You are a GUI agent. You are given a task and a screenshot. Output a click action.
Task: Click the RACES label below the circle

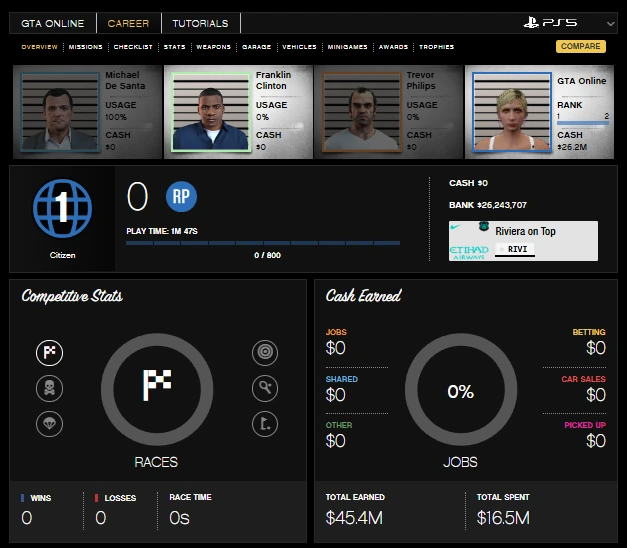(x=156, y=462)
